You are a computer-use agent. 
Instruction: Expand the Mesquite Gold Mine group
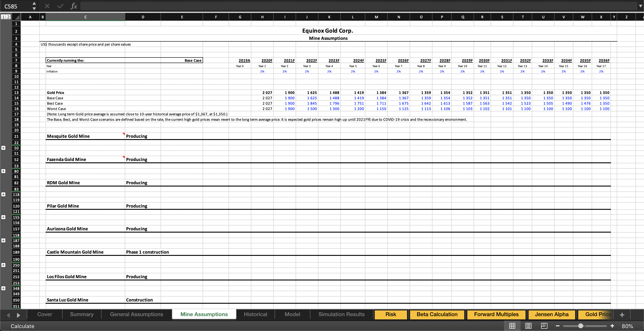[x=3, y=148]
